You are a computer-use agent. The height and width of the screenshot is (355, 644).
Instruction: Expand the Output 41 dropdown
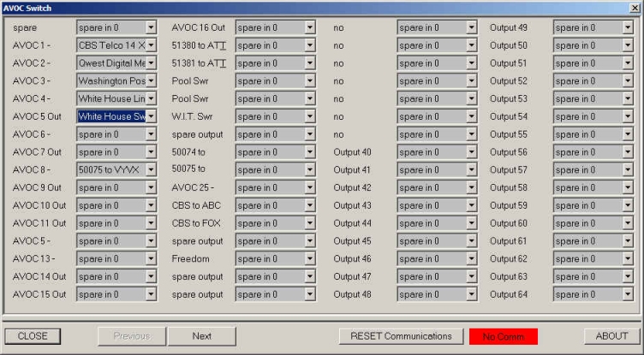(472, 170)
